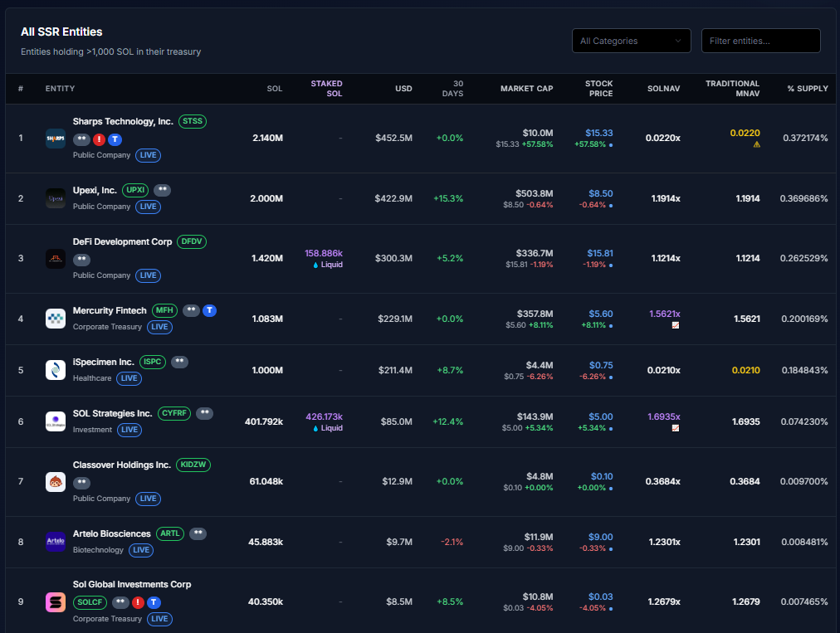This screenshot has height=633, width=840.
Task: Open the Mercurity Fintech entity name
Action: (110, 310)
